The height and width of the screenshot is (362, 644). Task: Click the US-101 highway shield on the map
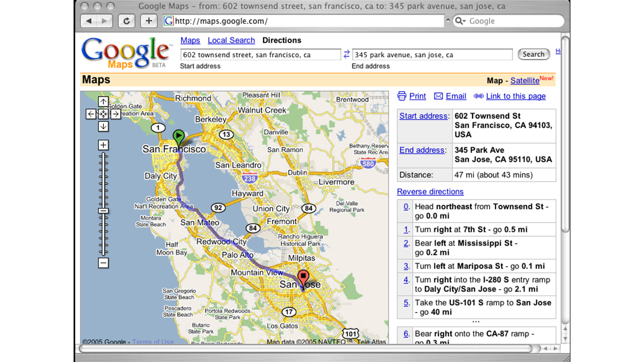(350, 334)
